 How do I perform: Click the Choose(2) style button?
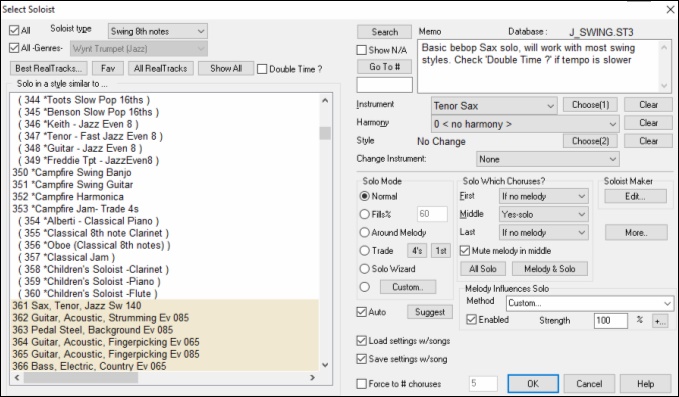(591, 141)
